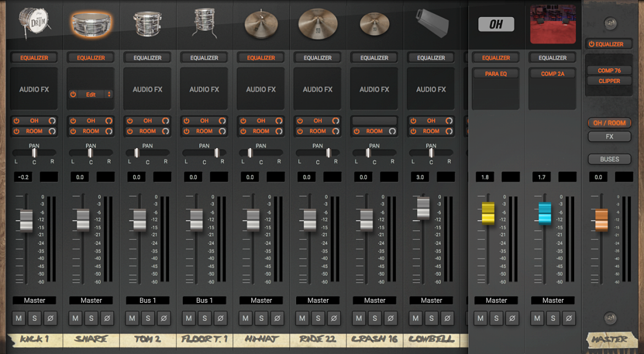The height and width of the screenshot is (354, 644).
Task: Open Floor Tom 1 Bus 1 output dropdown
Action: click(x=205, y=301)
